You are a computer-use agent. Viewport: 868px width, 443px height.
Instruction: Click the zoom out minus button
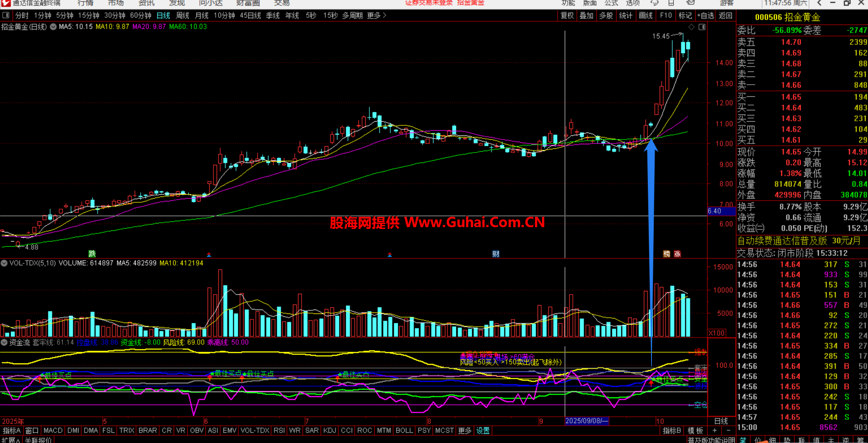point(728,430)
